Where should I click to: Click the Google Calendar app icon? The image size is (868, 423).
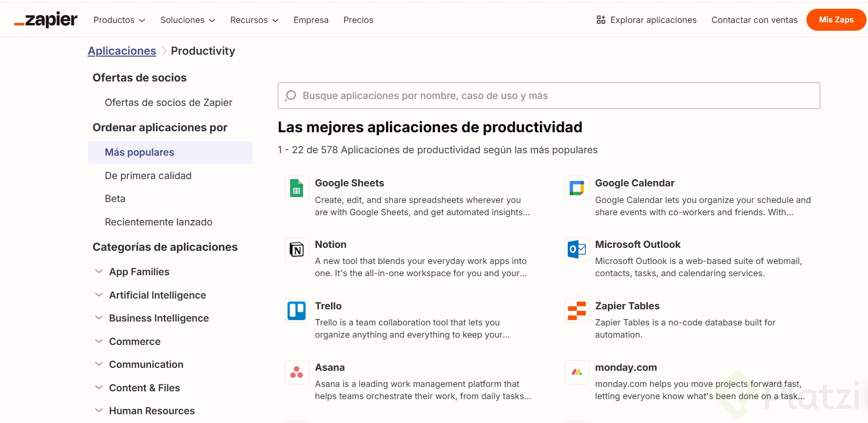click(577, 188)
